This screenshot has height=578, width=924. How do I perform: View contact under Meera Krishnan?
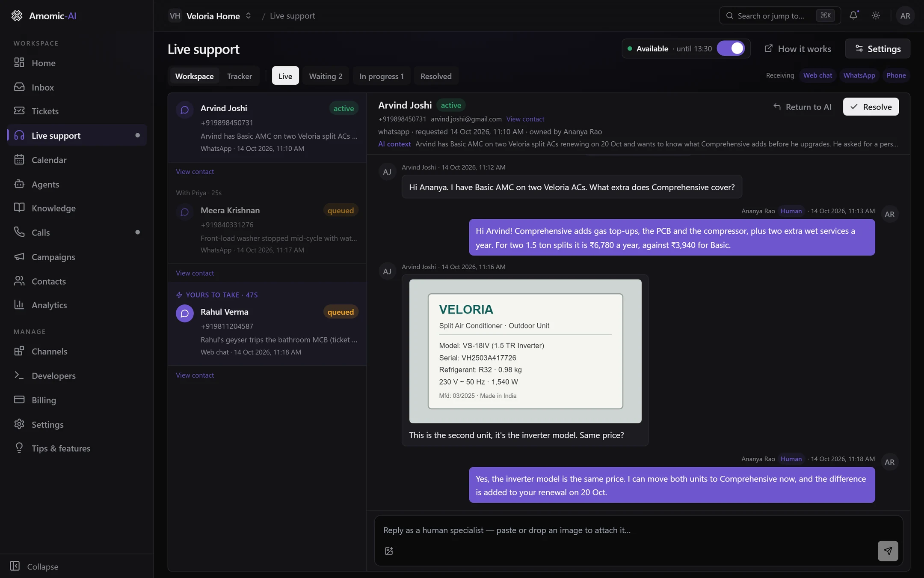[195, 273]
